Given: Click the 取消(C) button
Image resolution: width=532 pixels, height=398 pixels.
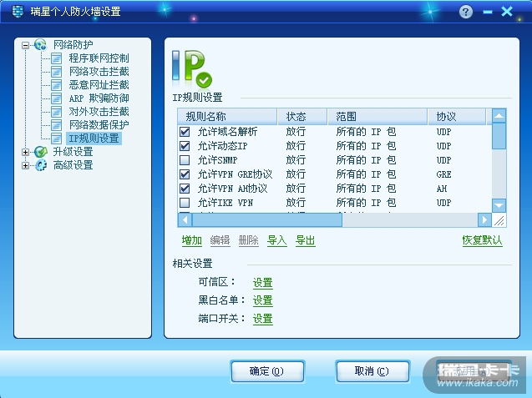Looking at the screenshot, I should [372, 371].
